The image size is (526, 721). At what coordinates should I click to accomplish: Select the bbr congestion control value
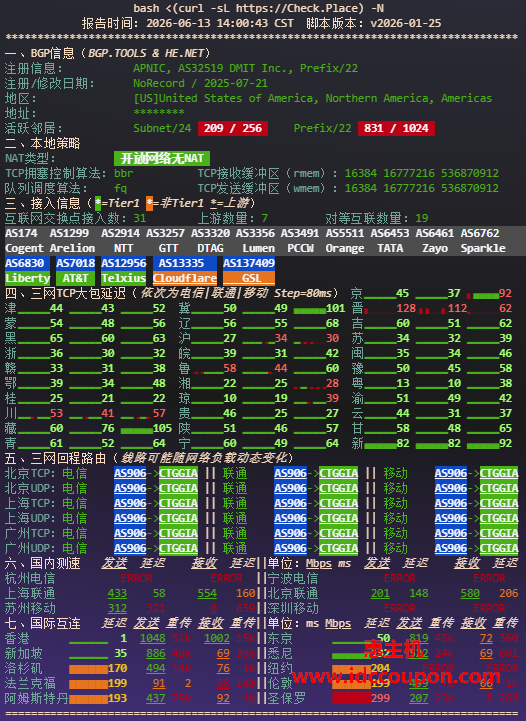(124, 173)
